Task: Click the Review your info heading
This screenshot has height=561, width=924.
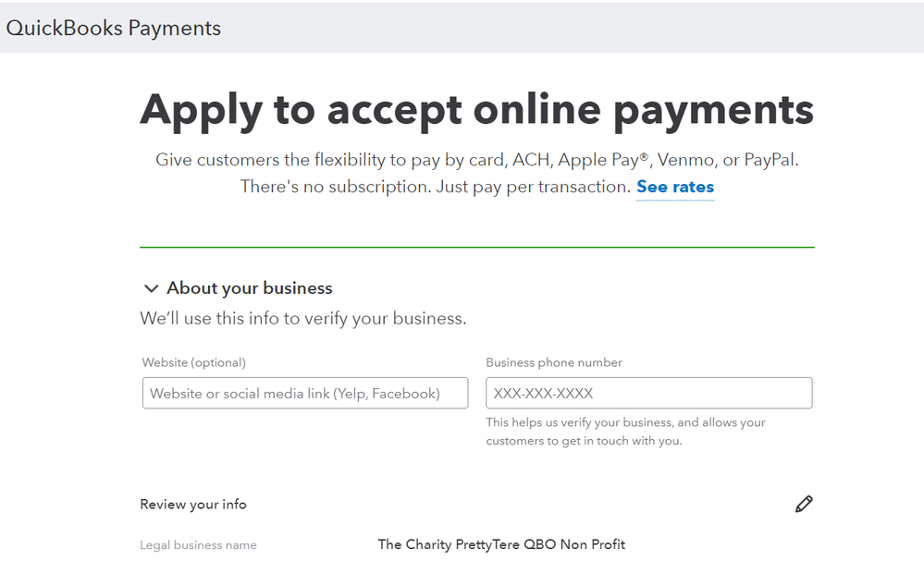Action: 193,504
